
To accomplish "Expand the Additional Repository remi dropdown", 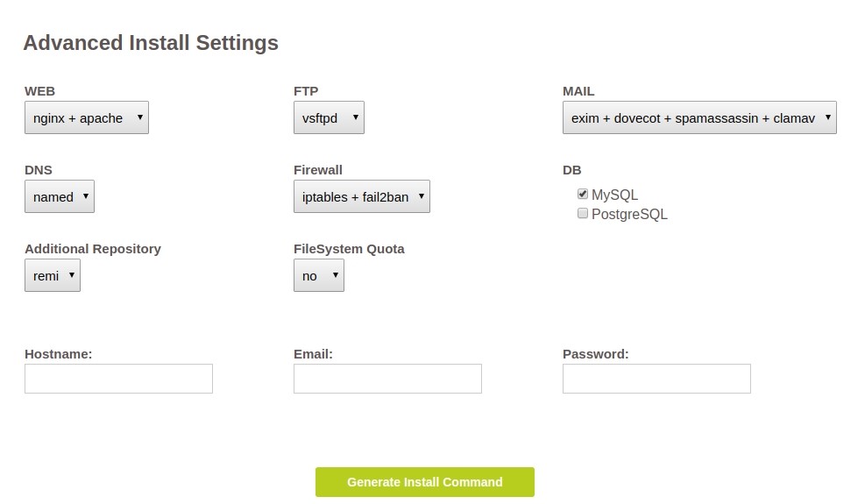I will [x=52, y=276].
